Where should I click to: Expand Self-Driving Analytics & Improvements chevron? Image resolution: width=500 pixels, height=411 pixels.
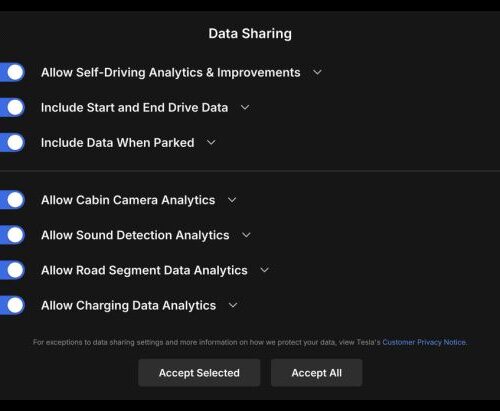[317, 72]
